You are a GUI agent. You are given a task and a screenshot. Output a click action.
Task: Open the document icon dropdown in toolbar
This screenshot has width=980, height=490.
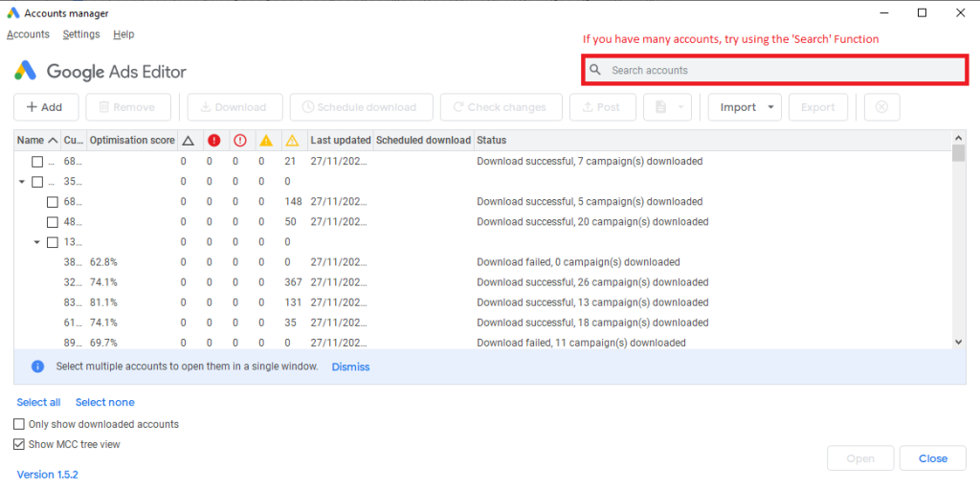(x=667, y=107)
